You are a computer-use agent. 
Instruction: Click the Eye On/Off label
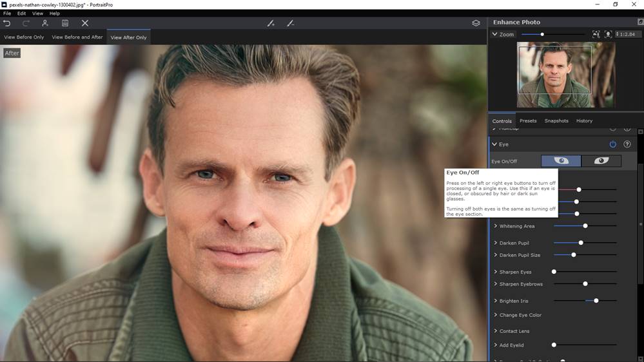click(504, 161)
